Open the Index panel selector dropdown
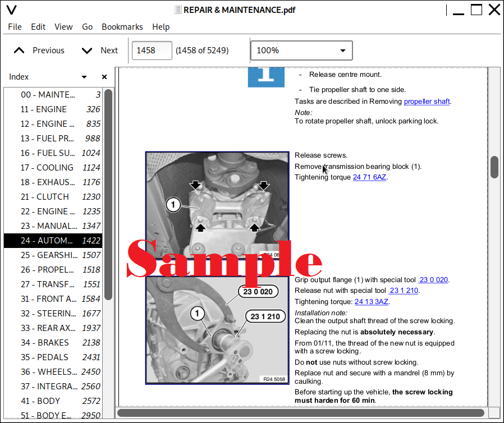 pyautogui.click(x=84, y=77)
